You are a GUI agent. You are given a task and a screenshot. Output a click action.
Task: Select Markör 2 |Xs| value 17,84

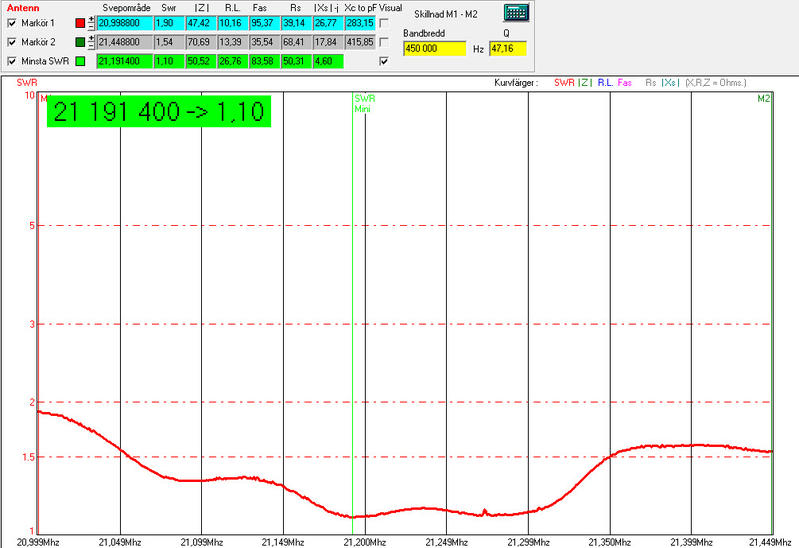328,42
